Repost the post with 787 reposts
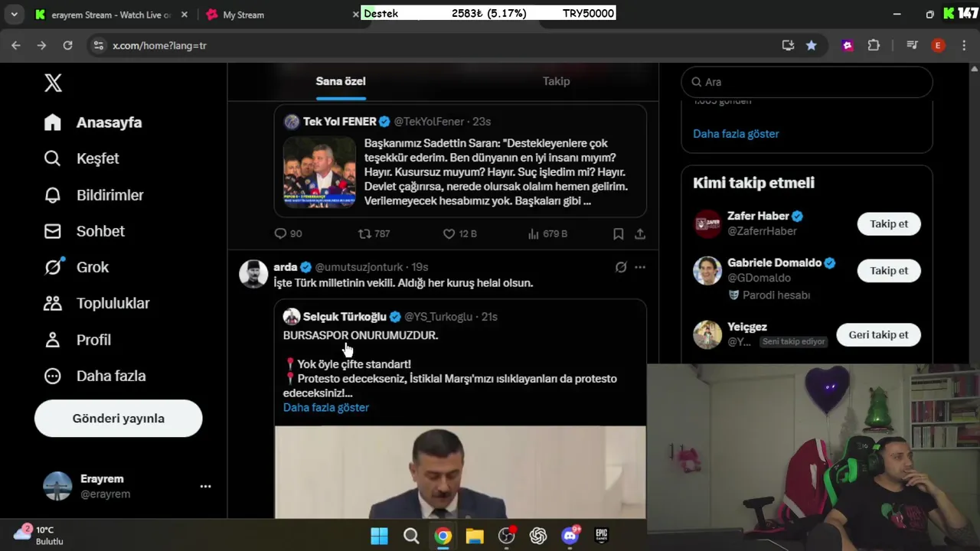 click(x=374, y=233)
